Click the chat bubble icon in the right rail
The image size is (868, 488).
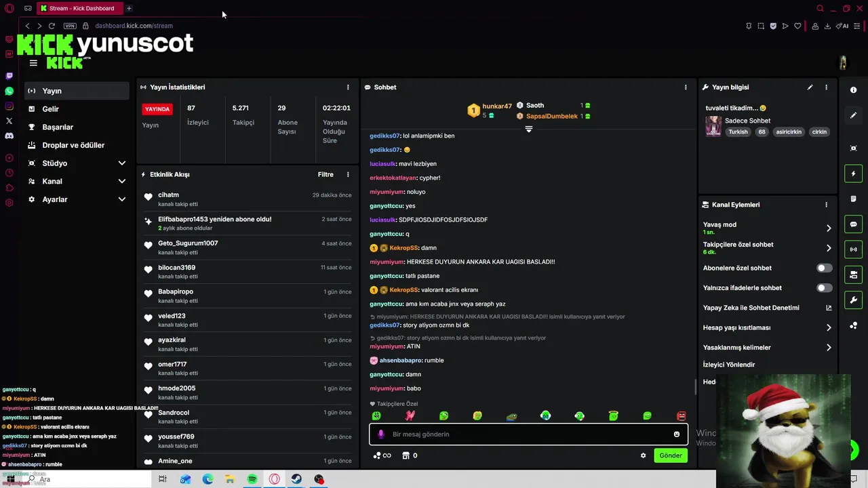click(853, 224)
